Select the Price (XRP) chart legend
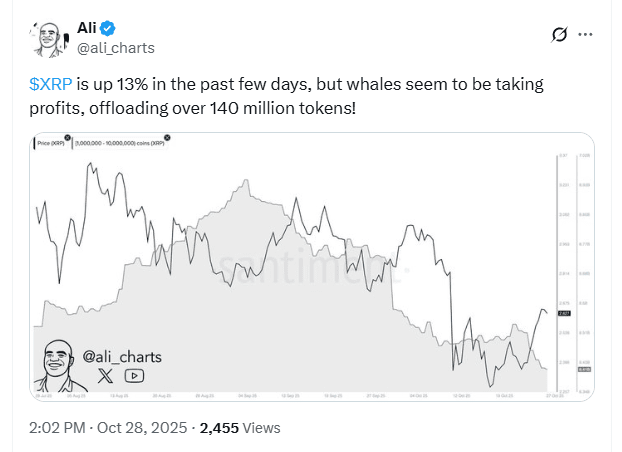Screen dimensions: 622x452 (x=51, y=145)
